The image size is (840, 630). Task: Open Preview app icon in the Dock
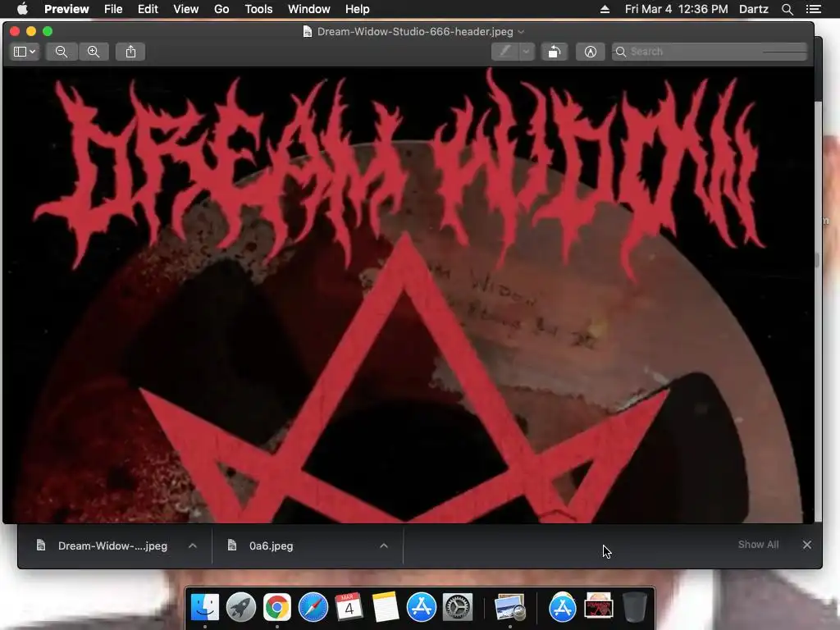click(x=509, y=608)
